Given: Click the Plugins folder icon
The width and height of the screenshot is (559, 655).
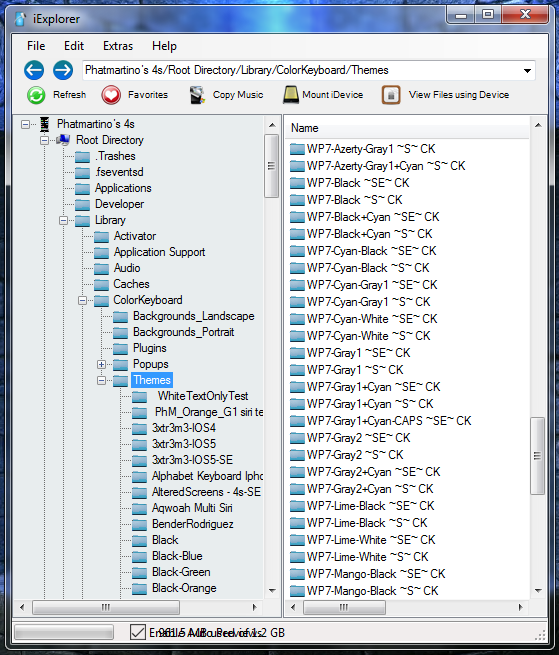Looking at the screenshot, I should [120, 348].
